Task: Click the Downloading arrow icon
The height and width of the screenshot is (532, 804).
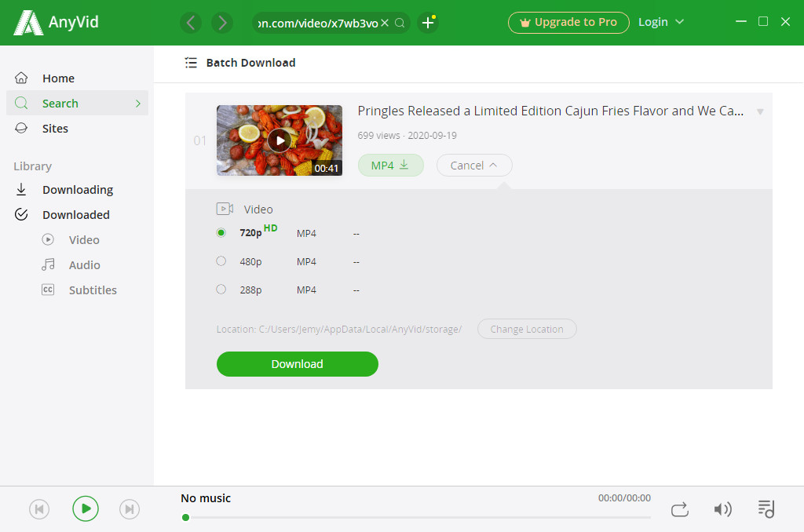Action: pyautogui.click(x=21, y=190)
